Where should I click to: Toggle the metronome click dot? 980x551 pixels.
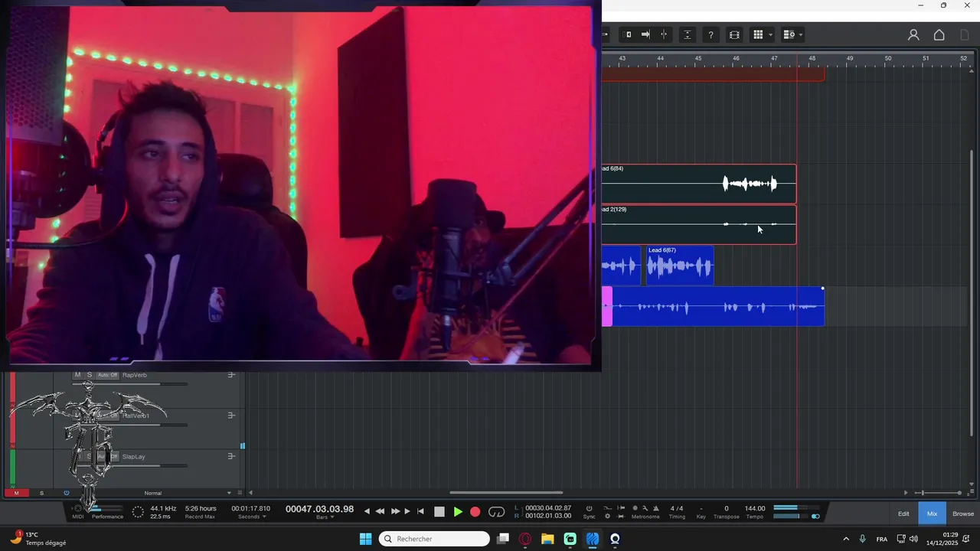(635, 508)
